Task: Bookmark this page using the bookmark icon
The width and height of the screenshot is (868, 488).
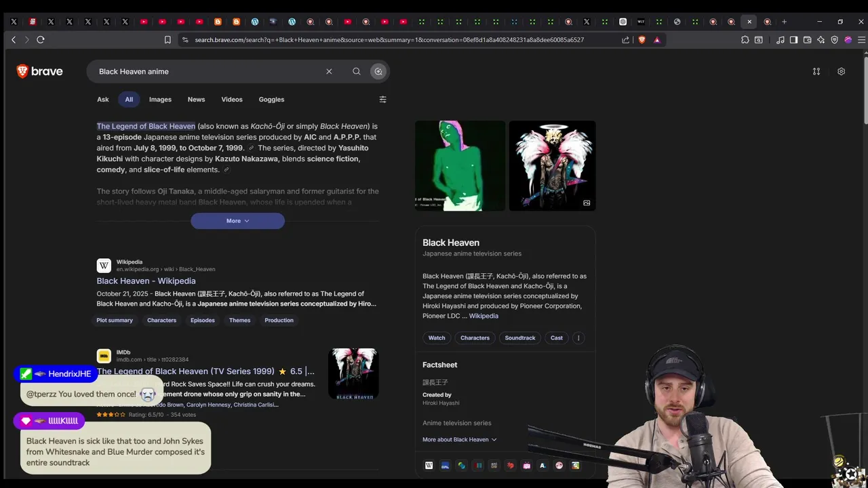Action: pyautogui.click(x=167, y=40)
